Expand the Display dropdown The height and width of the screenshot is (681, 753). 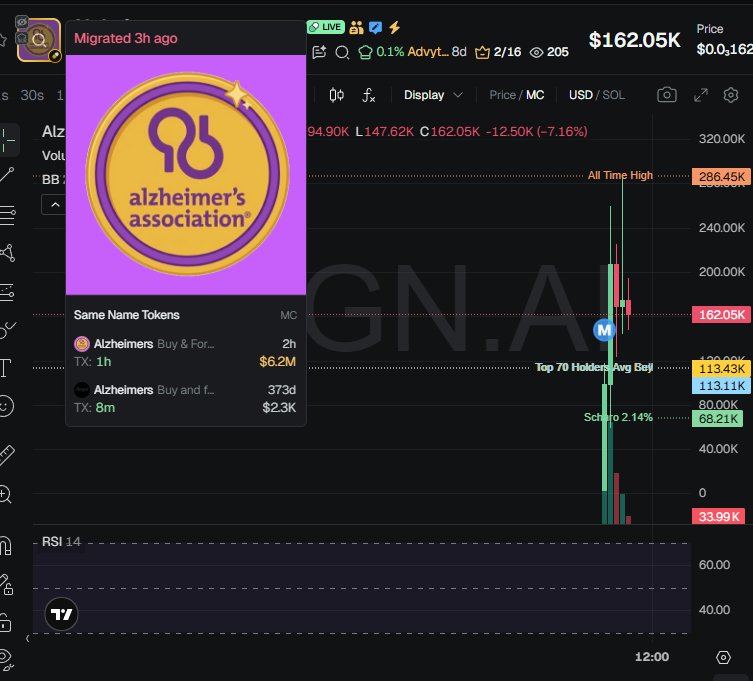[x=433, y=95]
